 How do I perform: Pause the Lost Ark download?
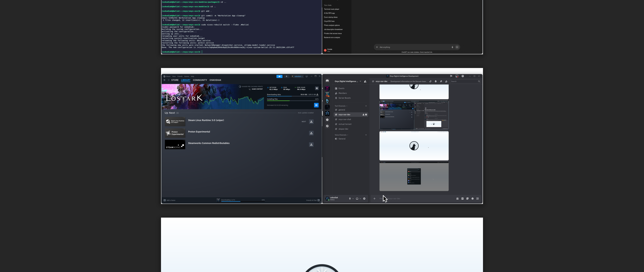tap(316, 105)
